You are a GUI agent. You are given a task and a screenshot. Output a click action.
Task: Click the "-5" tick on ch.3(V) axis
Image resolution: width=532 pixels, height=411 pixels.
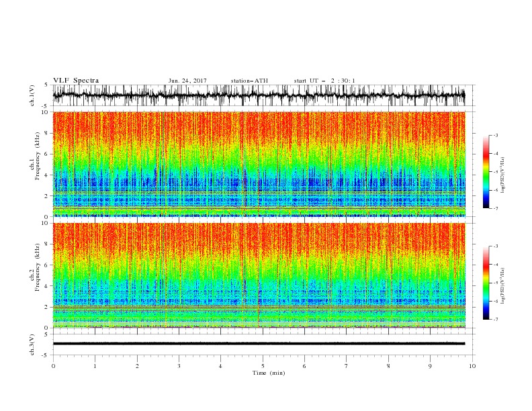coord(46,355)
